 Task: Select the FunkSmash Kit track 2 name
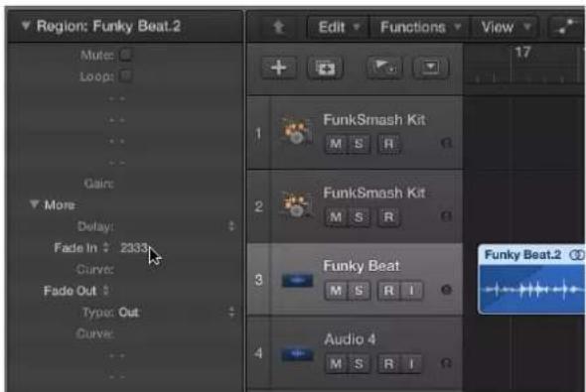click(x=374, y=193)
